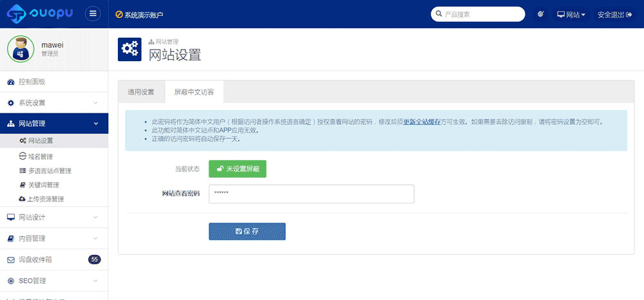644x300 pixels.
Task: Click the 55 unread badge
Action: [95, 259]
